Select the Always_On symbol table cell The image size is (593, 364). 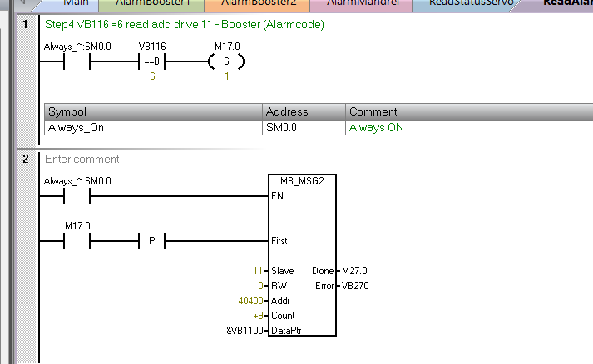[77, 128]
